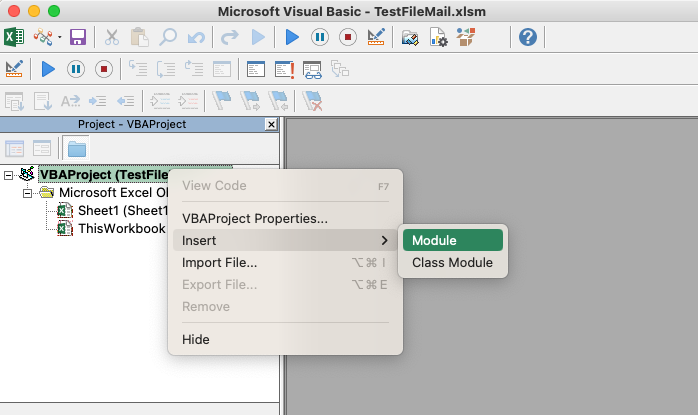
Task: Choose Hide from context menu
Action: pyautogui.click(x=285, y=340)
